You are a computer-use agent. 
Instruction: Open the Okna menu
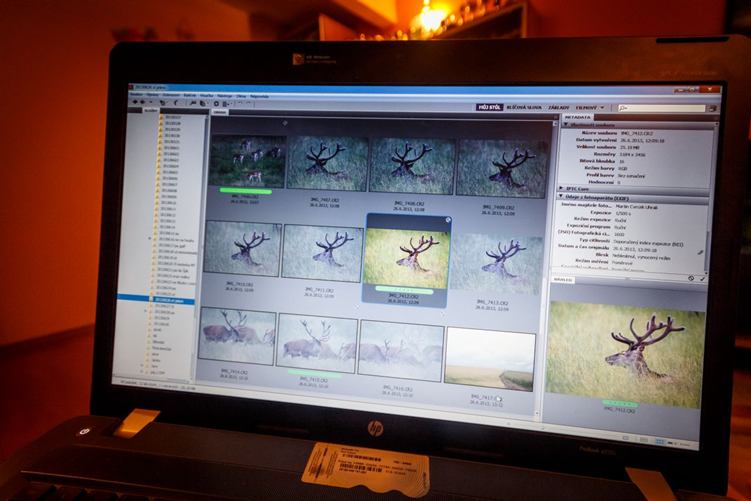click(x=240, y=96)
